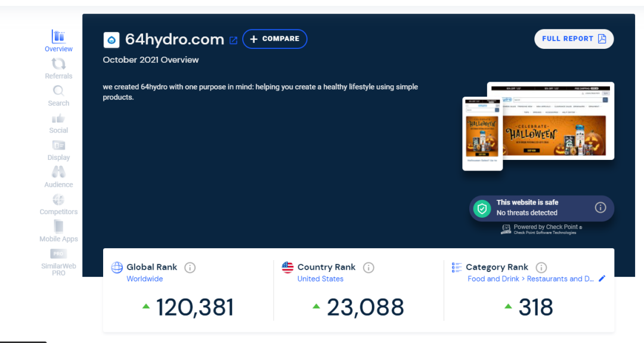The width and height of the screenshot is (644, 343).
Task: Open the Overview section in sidebar
Action: click(x=58, y=41)
